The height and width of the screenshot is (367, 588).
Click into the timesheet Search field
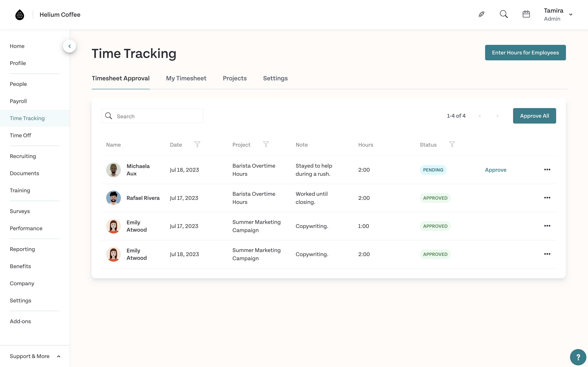tap(158, 116)
